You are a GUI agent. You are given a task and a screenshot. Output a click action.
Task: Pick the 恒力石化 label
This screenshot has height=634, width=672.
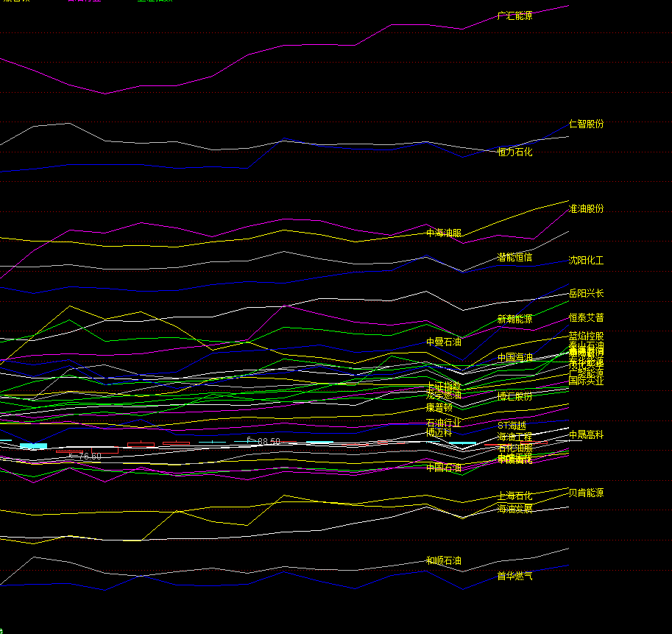tap(514, 152)
